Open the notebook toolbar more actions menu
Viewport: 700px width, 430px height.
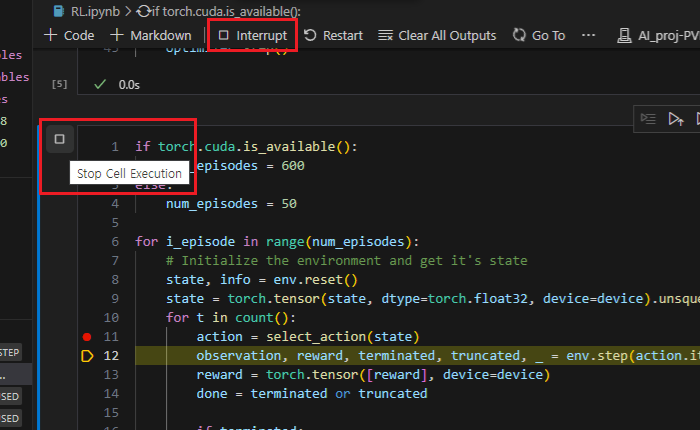tap(588, 35)
